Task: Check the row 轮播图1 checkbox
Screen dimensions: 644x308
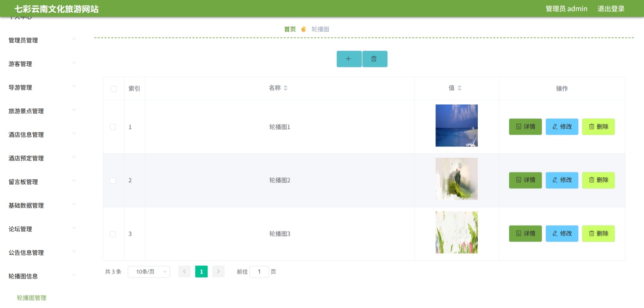Action: coord(113,127)
